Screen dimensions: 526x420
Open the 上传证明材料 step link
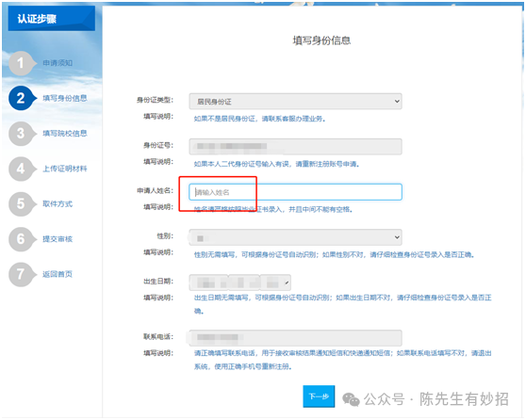pyautogui.click(x=65, y=169)
